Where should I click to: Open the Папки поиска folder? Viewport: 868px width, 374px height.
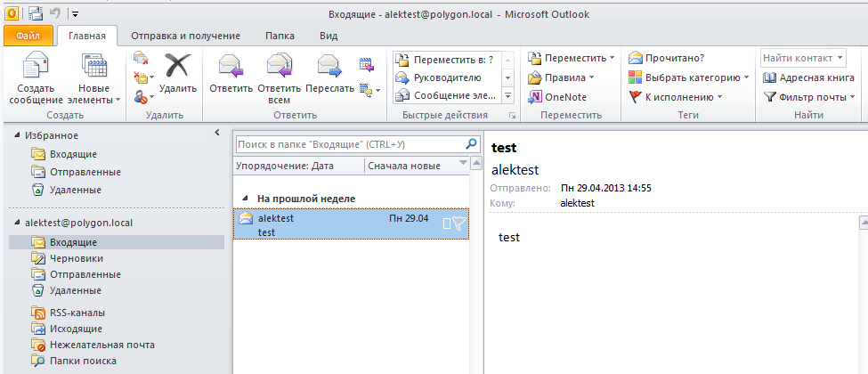[x=83, y=361]
